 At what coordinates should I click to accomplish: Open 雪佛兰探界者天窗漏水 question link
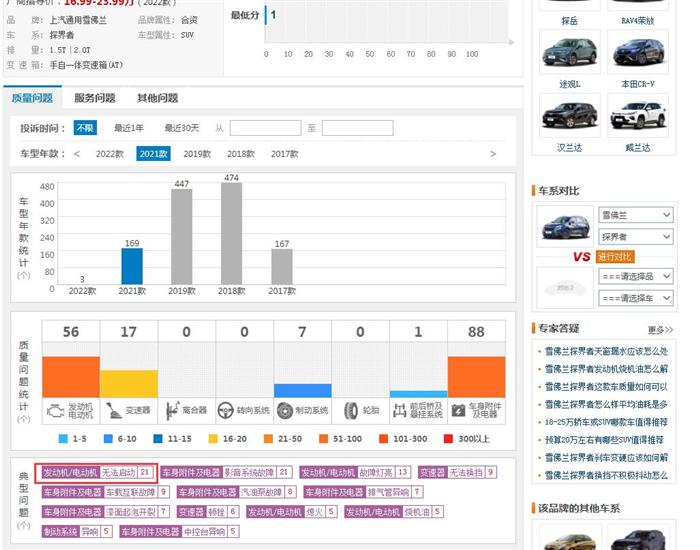point(606,351)
